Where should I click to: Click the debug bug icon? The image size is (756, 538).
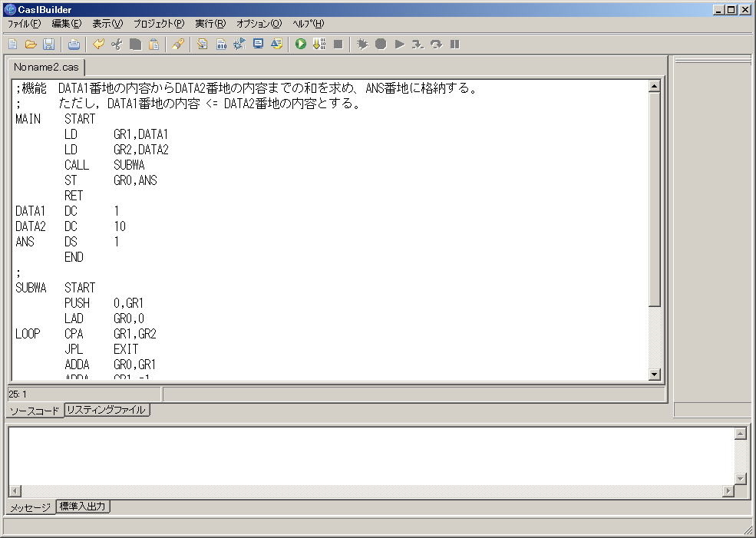point(362,45)
